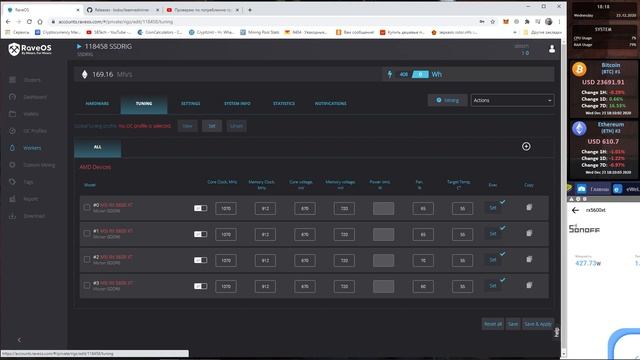Copy settings of GPU #3

pyautogui.click(x=529, y=285)
